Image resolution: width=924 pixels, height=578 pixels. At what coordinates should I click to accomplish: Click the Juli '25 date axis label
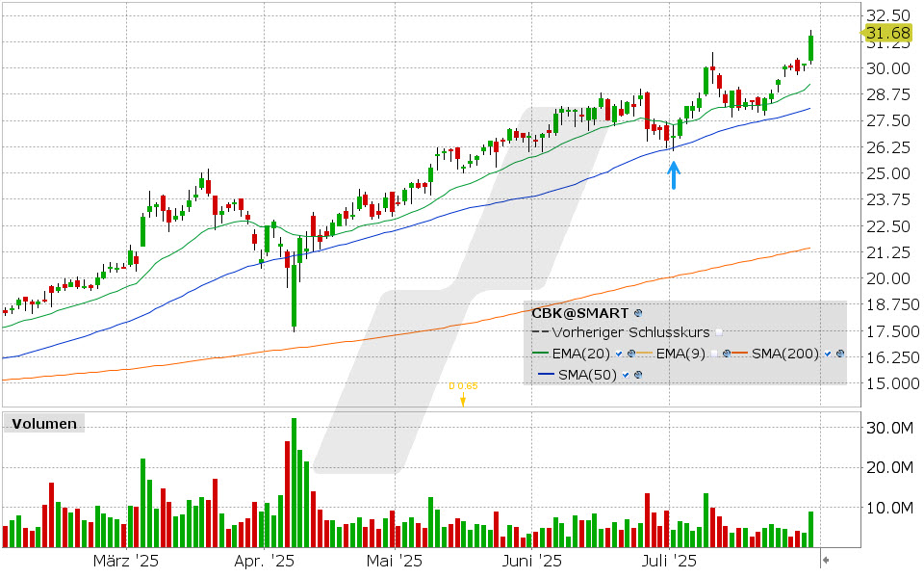click(669, 561)
